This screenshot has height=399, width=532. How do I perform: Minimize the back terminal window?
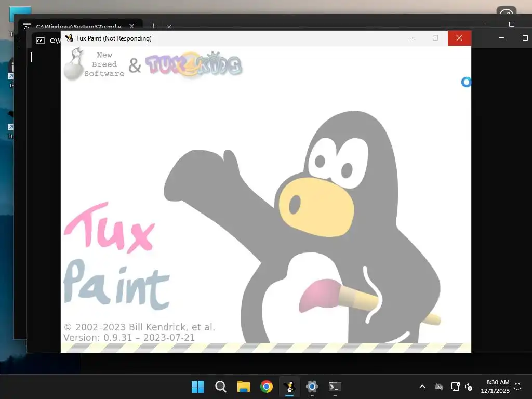[488, 24]
